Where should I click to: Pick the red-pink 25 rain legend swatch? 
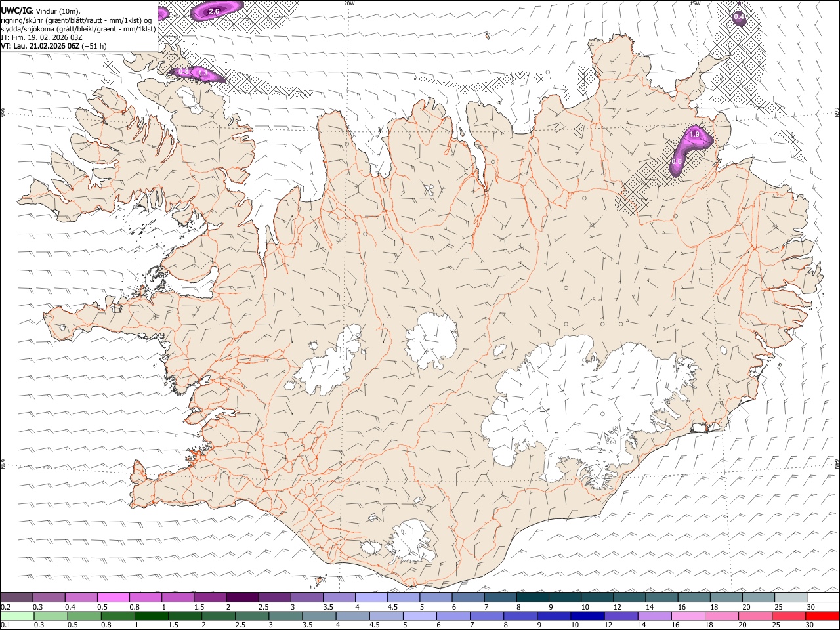(787, 616)
